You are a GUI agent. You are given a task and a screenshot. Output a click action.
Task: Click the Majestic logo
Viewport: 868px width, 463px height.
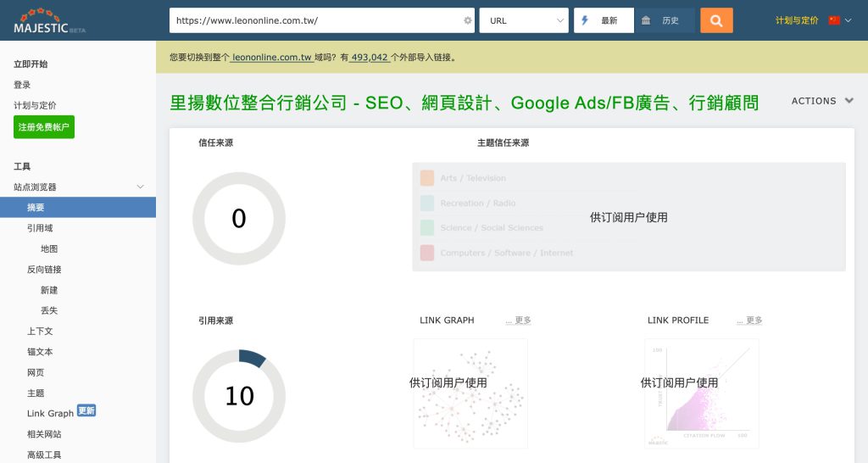coord(49,22)
